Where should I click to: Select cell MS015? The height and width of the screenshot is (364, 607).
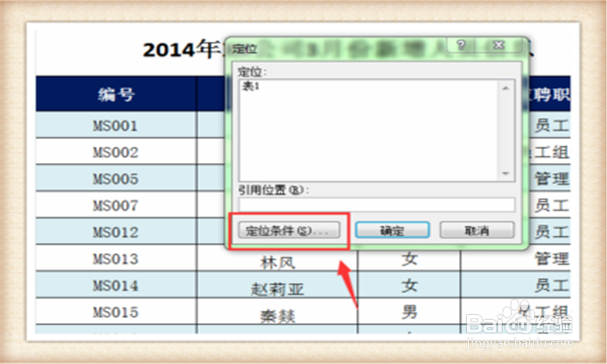click(x=116, y=312)
